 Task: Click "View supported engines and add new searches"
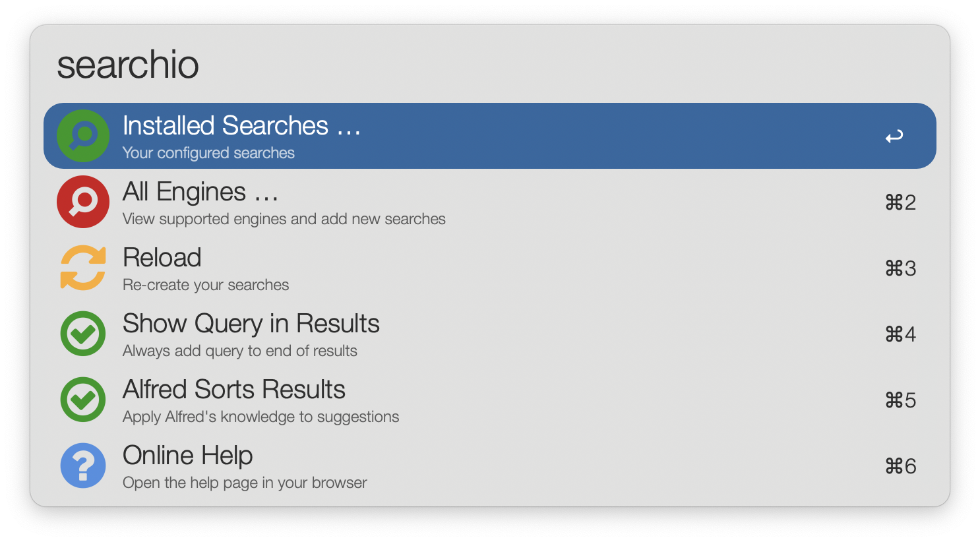[x=284, y=219]
